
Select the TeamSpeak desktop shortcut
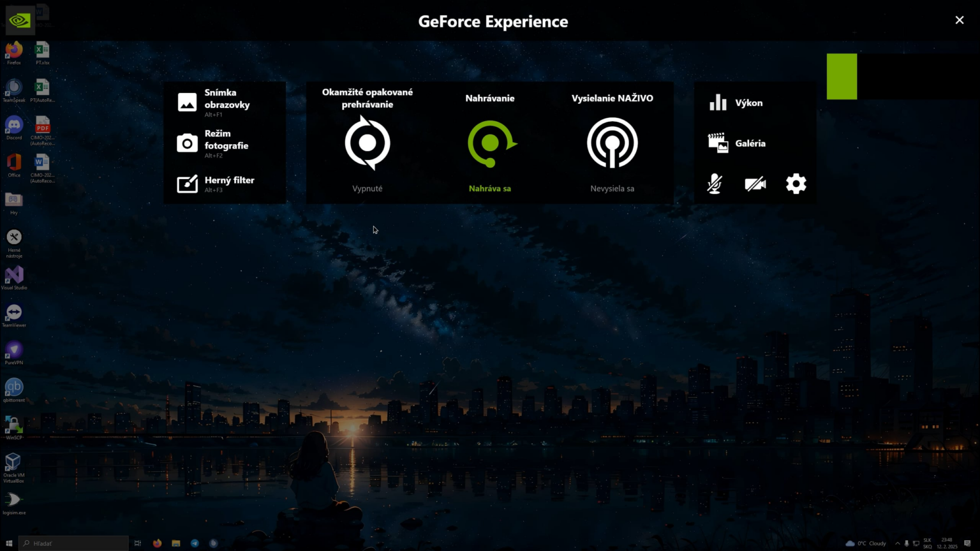(14, 91)
